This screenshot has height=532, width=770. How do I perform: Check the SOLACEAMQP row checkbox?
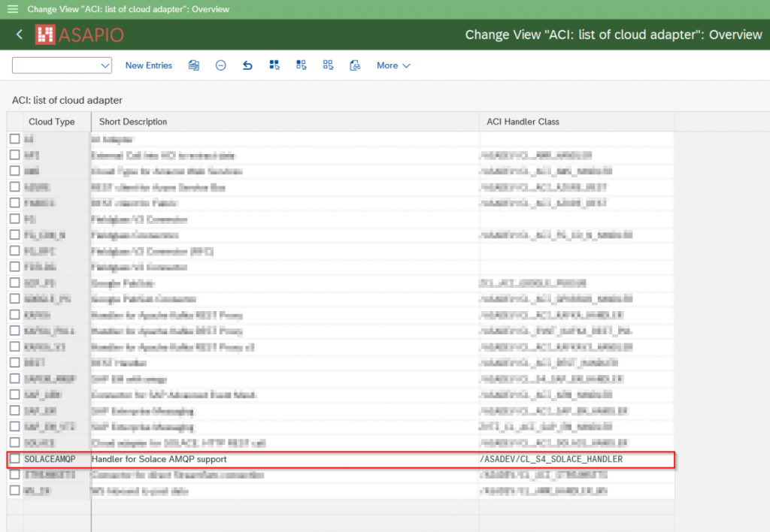pos(15,459)
